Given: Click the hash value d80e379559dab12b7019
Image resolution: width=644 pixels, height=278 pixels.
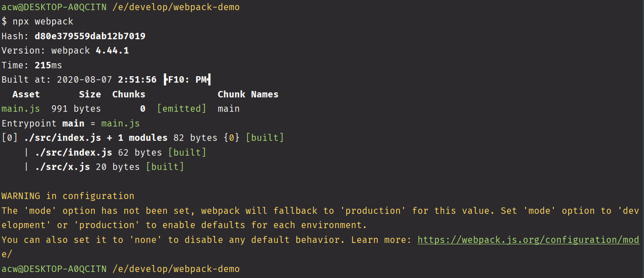Looking at the screenshot, I should click(x=90, y=36).
